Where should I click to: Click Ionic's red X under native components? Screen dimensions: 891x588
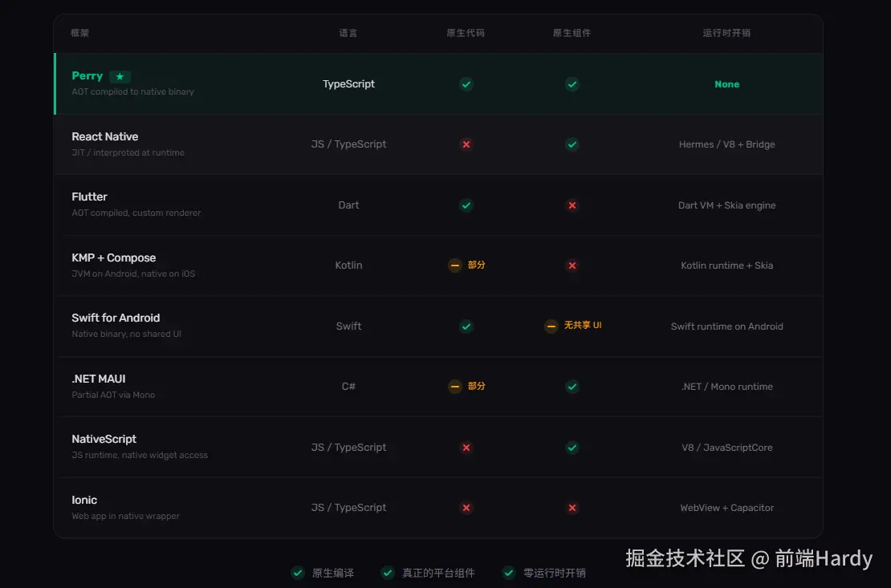pyautogui.click(x=572, y=508)
